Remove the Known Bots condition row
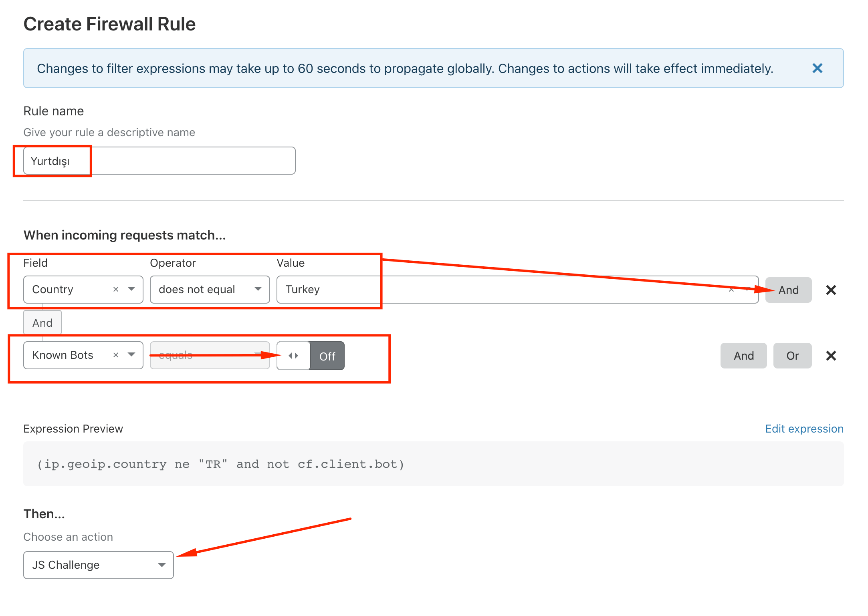 coord(831,356)
